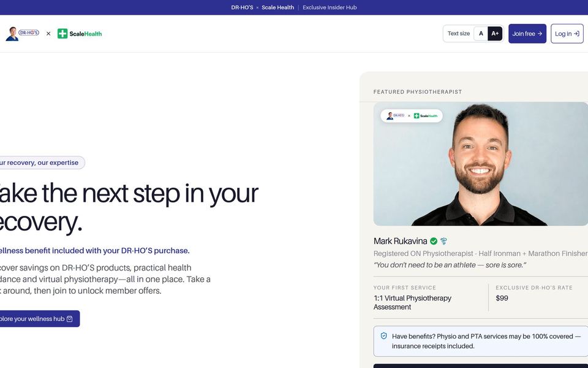Click the co-brand logo badge on the photo
This screenshot has height=368, width=588.
tap(412, 116)
